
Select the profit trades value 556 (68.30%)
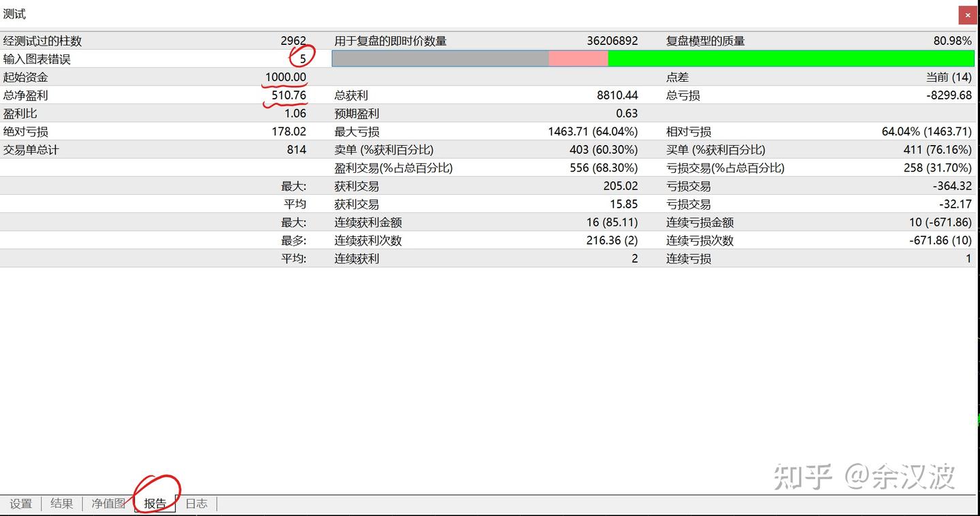click(604, 168)
